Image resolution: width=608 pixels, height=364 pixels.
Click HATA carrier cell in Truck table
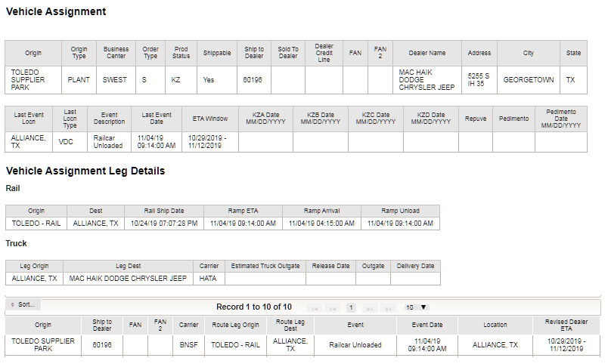(x=209, y=279)
